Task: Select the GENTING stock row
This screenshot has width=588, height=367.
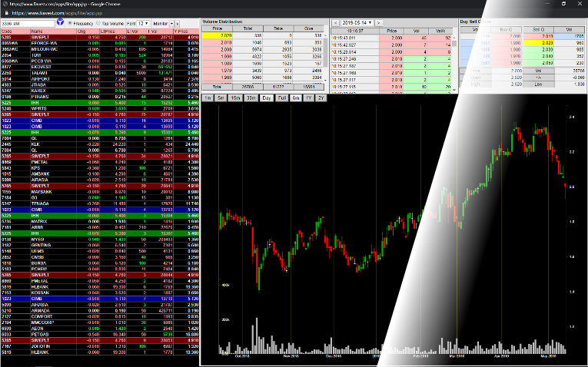Action: [100, 245]
